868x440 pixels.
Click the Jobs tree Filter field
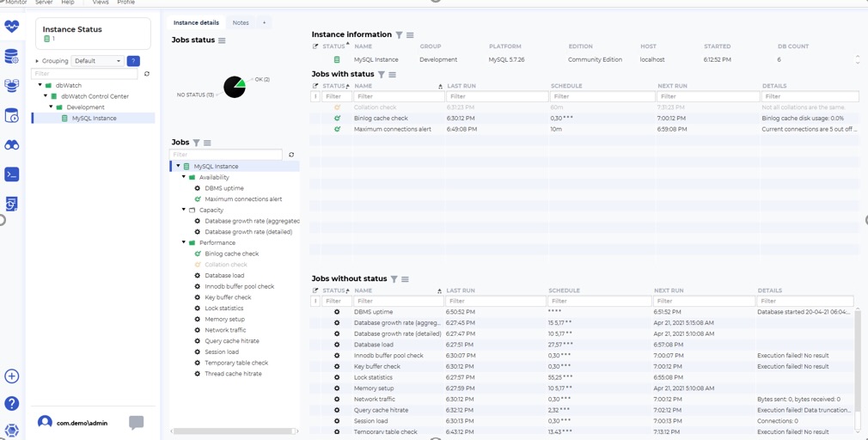tap(226, 155)
